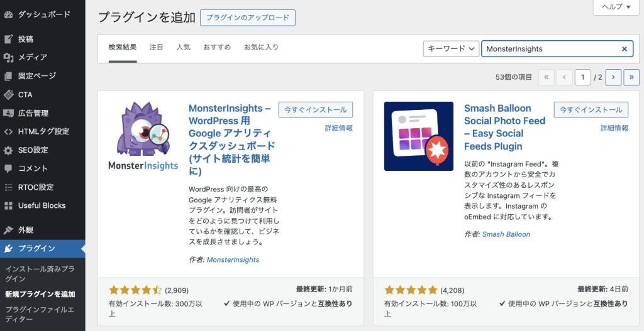Viewport: 644px width, 331px height.
Task: Select the 検索結果 tab
Action: point(123,47)
